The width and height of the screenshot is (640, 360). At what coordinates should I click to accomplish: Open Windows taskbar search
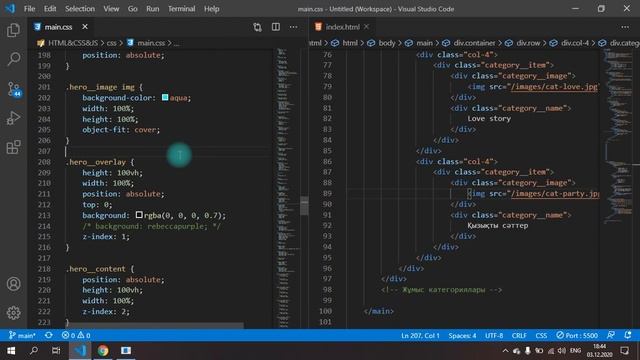[34, 351]
